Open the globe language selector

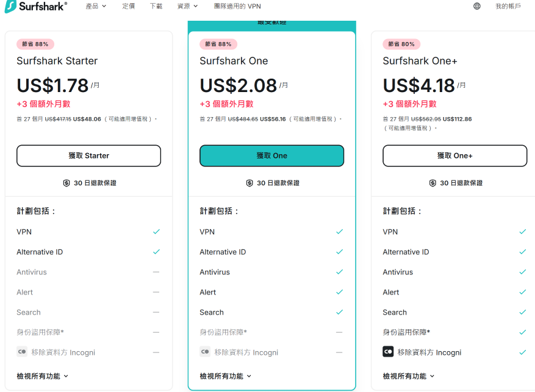(x=477, y=6)
